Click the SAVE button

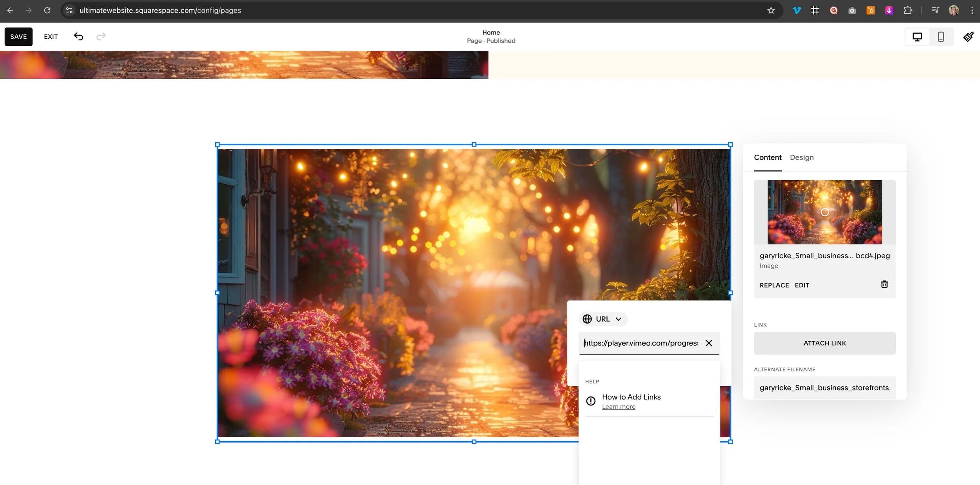(18, 37)
